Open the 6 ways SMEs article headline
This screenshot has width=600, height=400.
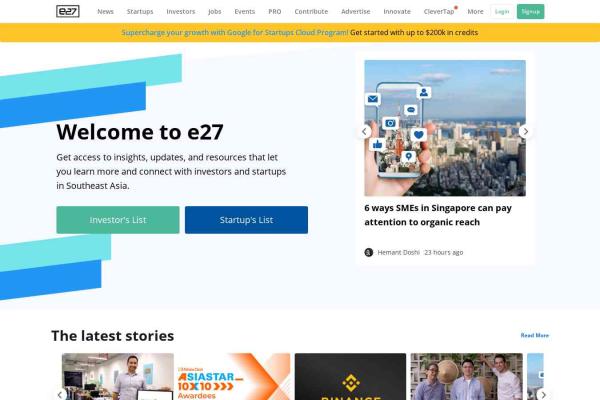438,215
